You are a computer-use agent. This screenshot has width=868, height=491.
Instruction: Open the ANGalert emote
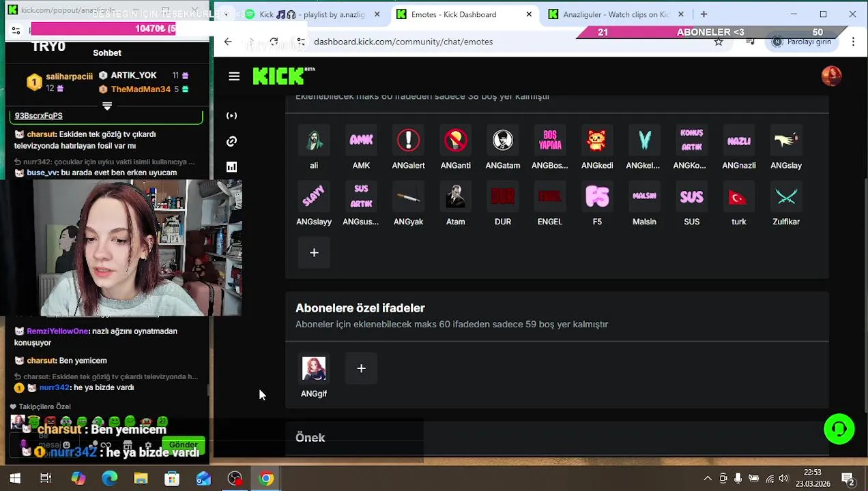[408, 140]
